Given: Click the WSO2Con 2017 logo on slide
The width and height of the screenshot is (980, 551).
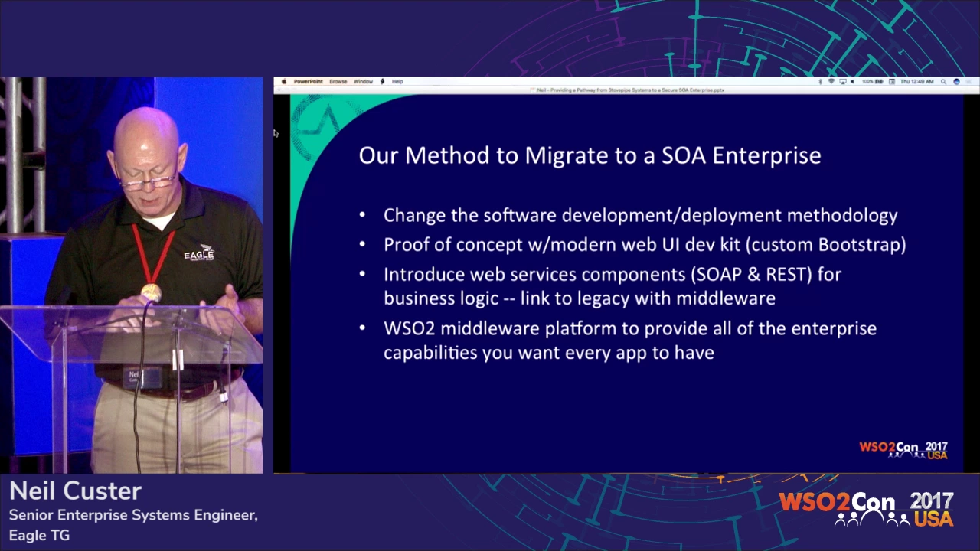Looking at the screenshot, I should tap(903, 450).
